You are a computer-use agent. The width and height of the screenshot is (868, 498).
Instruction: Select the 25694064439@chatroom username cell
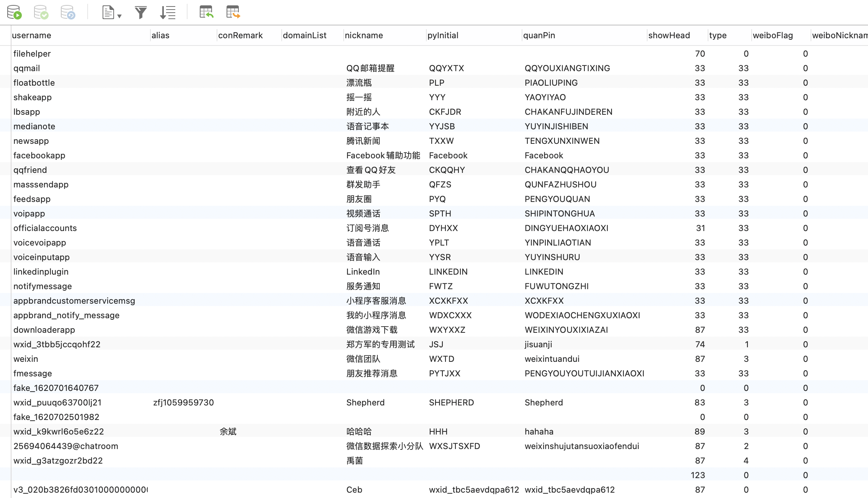click(x=66, y=446)
